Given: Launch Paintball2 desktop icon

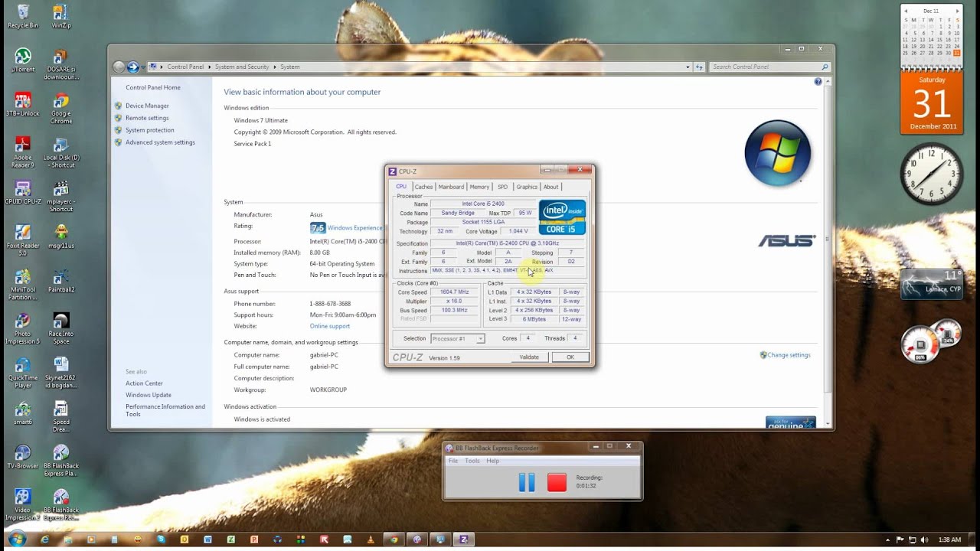Looking at the screenshot, I should pos(61,280).
